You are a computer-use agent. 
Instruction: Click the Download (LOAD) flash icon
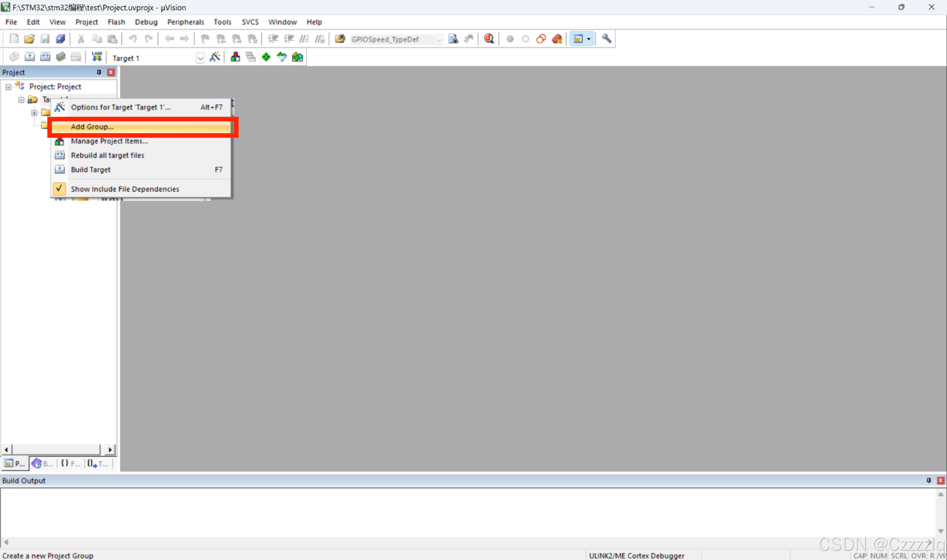[x=97, y=57]
